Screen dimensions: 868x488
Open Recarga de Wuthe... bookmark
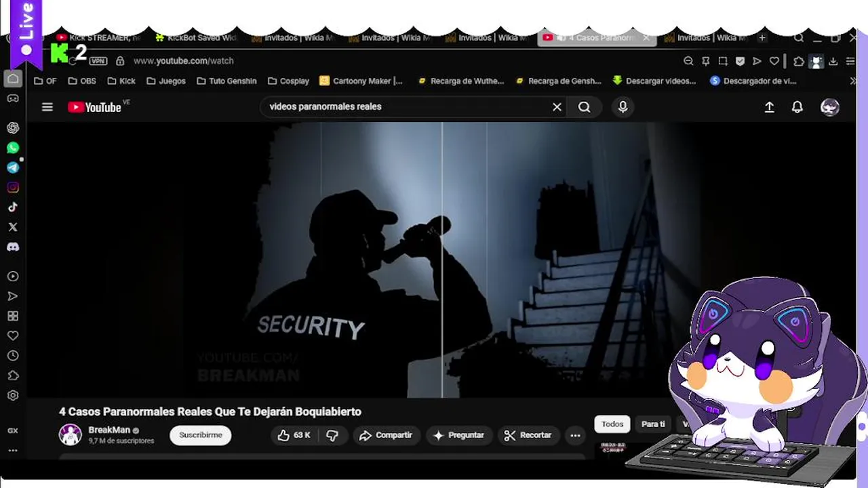click(460, 81)
